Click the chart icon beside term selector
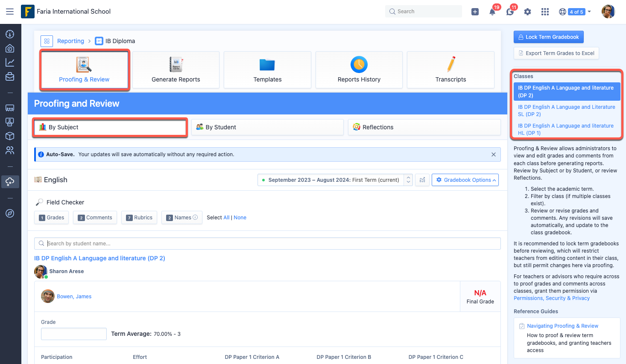The width and height of the screenshot is (626, 364). pos(422,180)
